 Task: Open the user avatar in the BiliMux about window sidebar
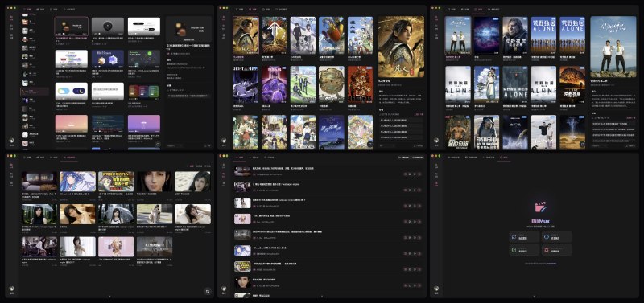pos(436,289)
